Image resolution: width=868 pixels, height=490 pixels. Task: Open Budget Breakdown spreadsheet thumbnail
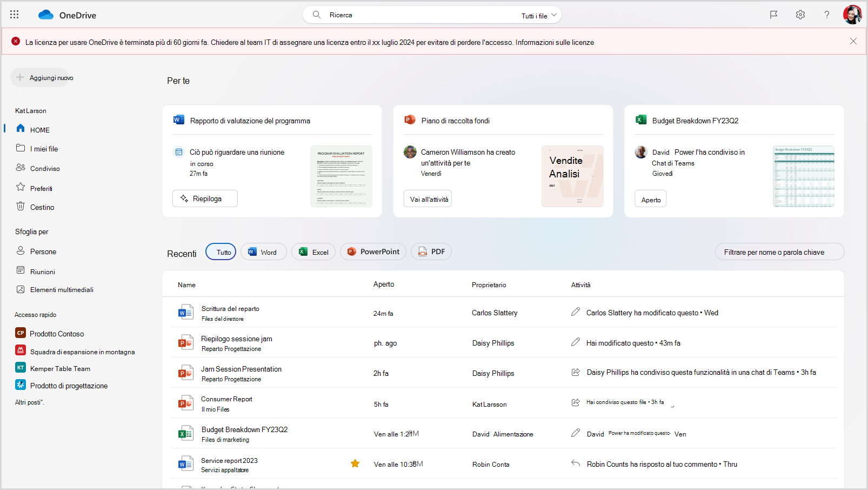[x=804, y=176]
